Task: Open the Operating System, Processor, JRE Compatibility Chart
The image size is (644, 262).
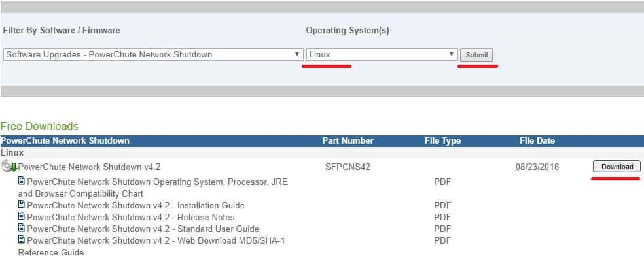Action: tap(152, 188)
